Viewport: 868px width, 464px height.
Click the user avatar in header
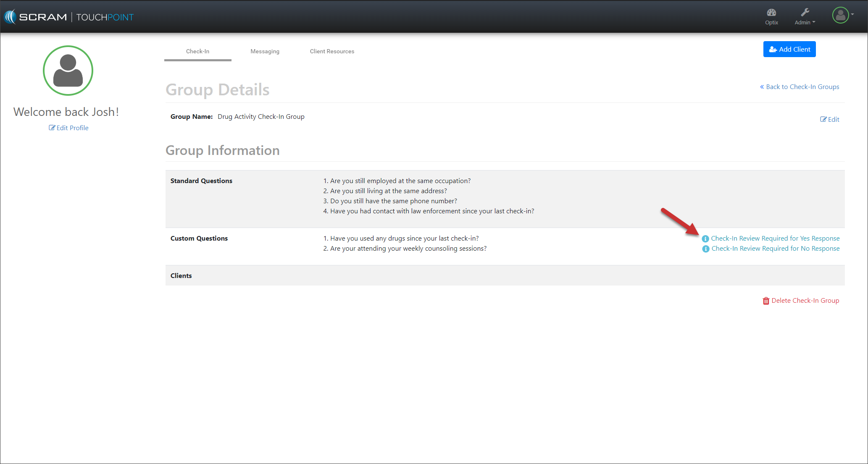click(x=840, y=16)
